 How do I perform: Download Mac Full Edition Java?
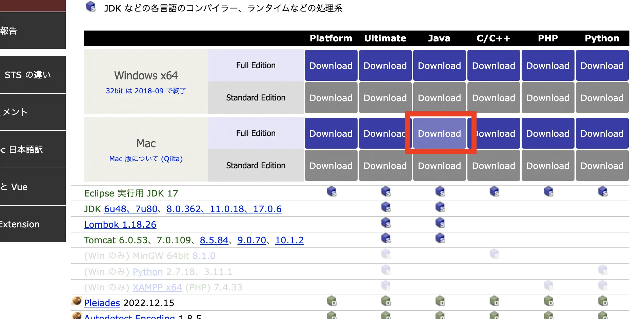coord(440,133)
